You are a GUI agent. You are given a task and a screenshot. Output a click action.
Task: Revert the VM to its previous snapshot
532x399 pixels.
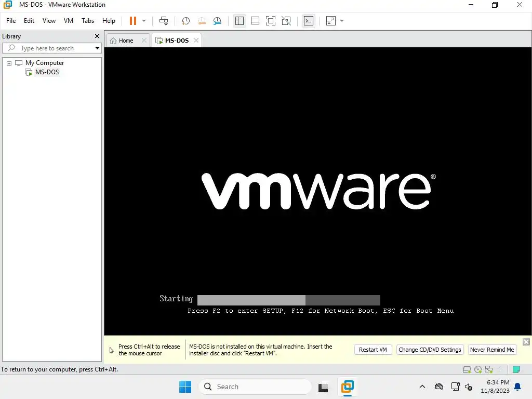coord(202,21)
